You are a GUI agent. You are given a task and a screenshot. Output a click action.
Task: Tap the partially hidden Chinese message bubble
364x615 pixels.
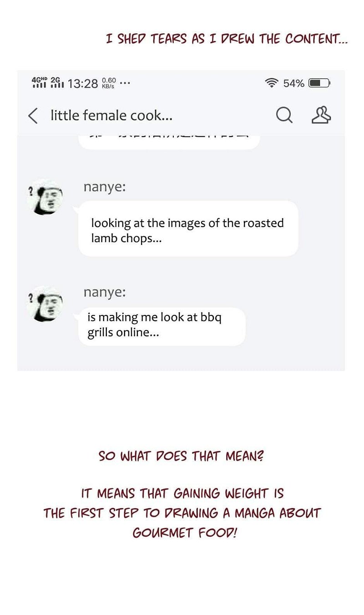[169, 142]
